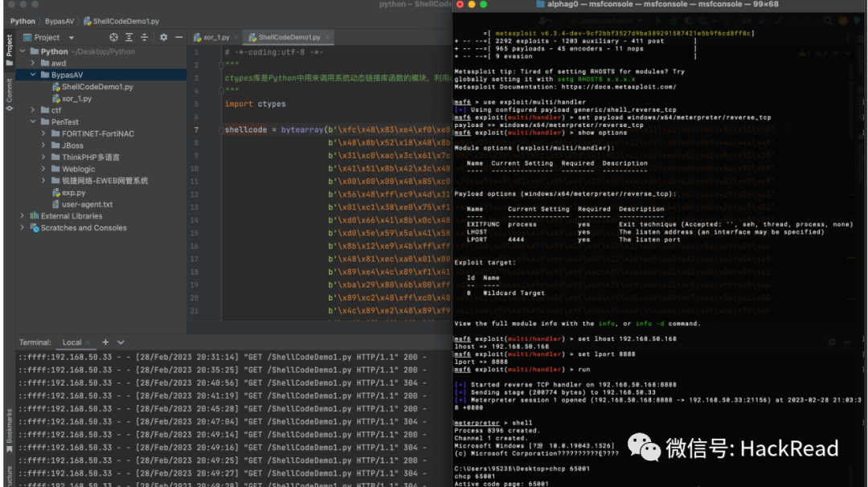Expand the awd folder
The width and height of the screenshot is (868, 487).
[x=33, y=63]
